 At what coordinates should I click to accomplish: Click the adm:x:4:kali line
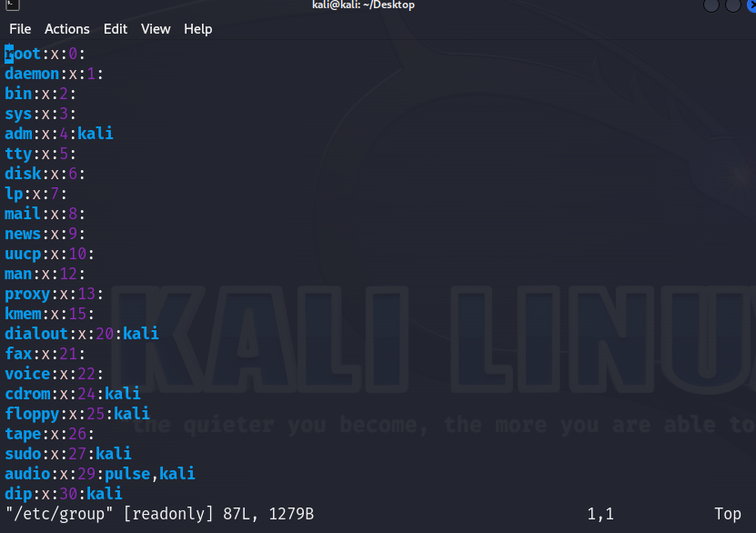point(59,134)
